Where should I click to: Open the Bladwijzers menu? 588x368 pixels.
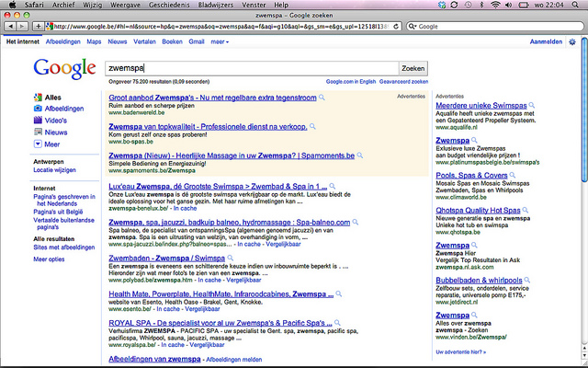[216, 5]
